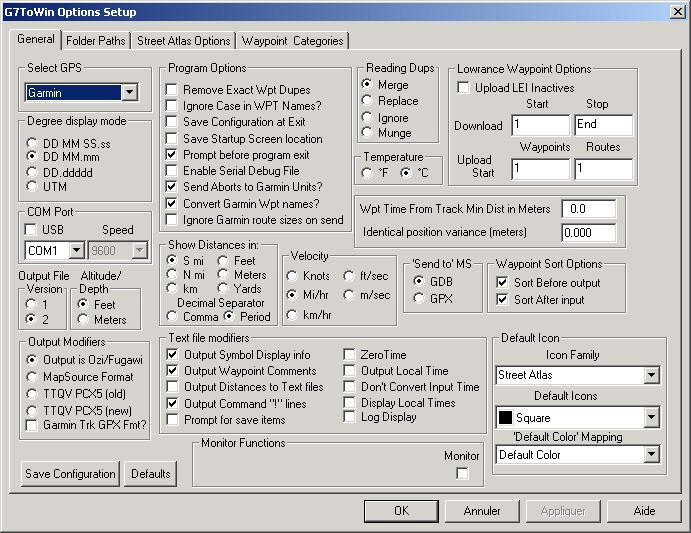The image size is (691, 533).
Task: Toggle Send Aborts to Garmin Units
Action: click(171, 186)
